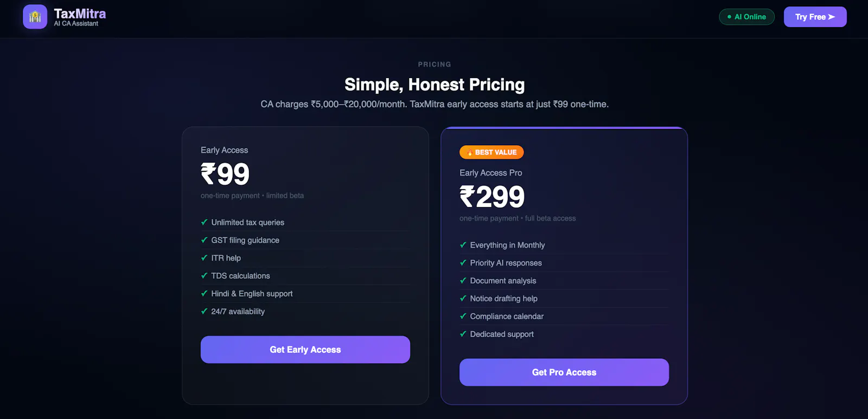Click the green dot in AI Online status
Image resolution: width=868 pixels, height=419 pixels.
click(729, 17)
